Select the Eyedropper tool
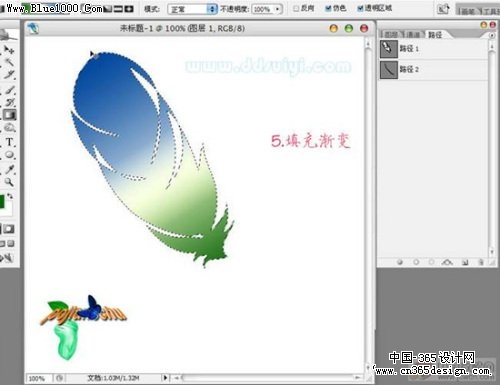Viewport: 500px width, 385px height. [10, 169]
